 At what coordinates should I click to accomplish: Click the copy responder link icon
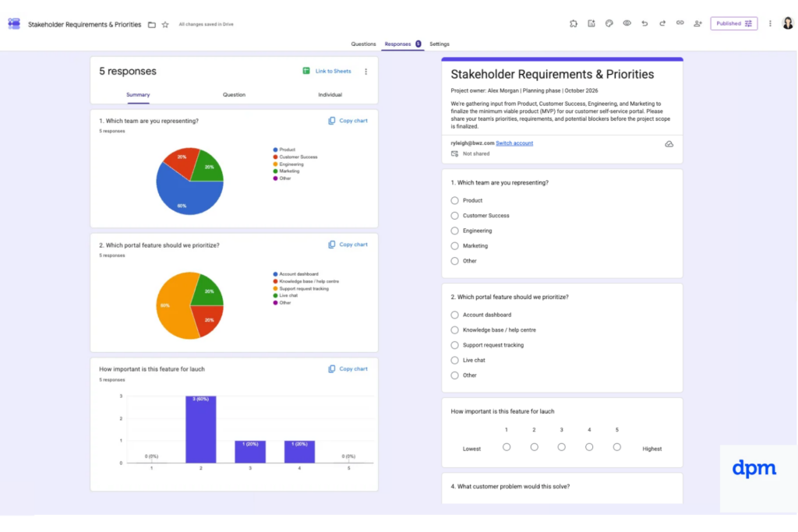(680, 23)
